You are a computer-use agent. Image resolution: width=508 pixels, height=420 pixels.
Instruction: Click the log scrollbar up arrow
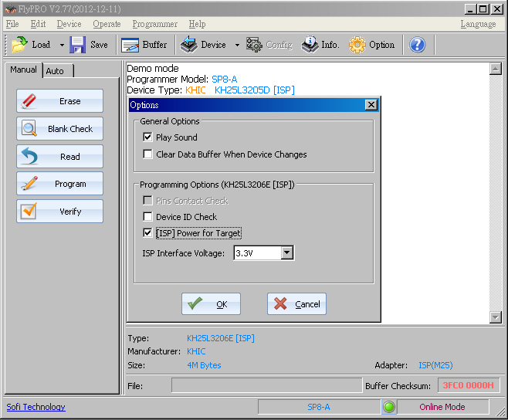tap(496, 69)
